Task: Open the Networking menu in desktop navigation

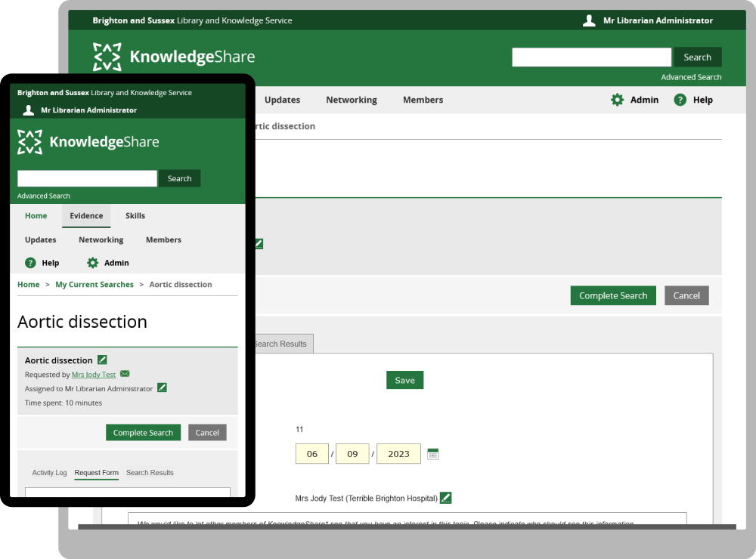Action: [352, 100]
